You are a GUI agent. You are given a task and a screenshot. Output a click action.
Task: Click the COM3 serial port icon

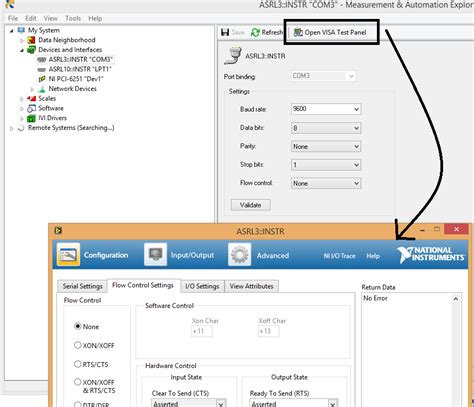(42, 59)
